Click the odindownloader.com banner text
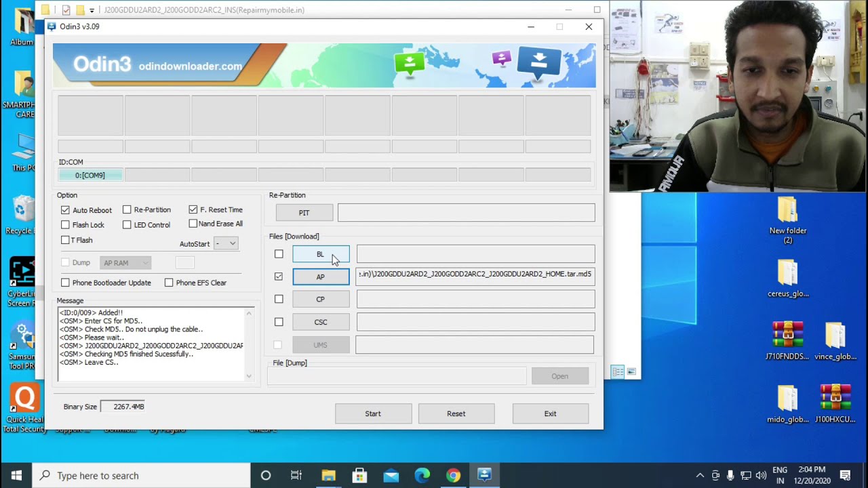Screen dimensions: 868x488 (191, 66)
